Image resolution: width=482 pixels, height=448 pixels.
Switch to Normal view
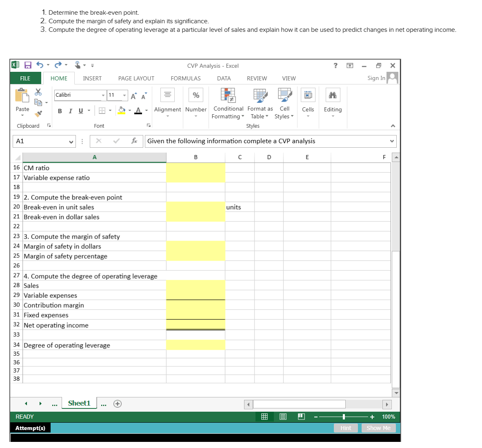[264, 417]
